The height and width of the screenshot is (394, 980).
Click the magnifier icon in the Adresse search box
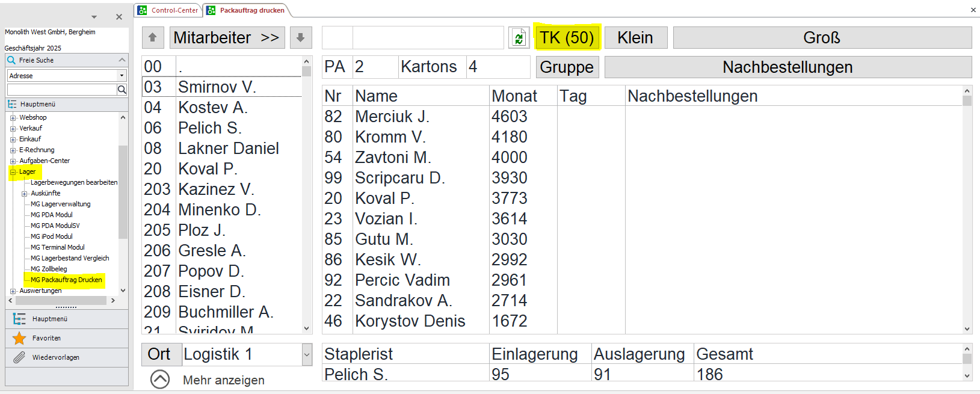coord(122,89)
